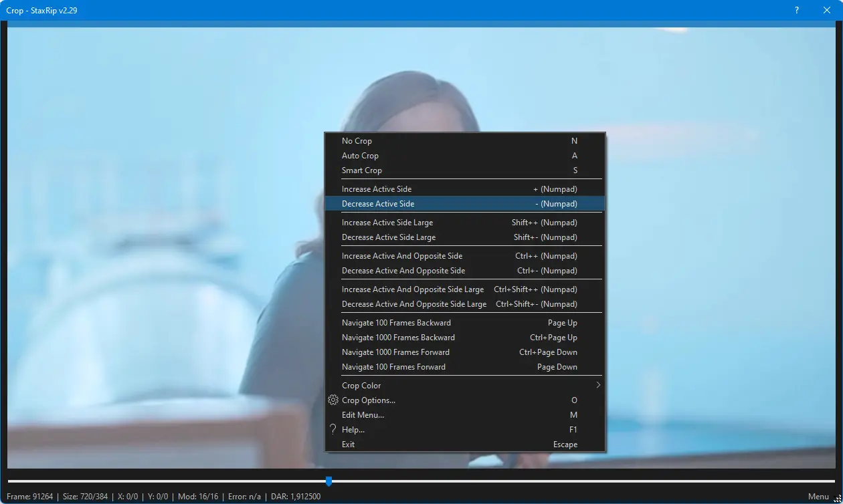This screenshot has height=504, width=843.
Task: Select Decrease Active Side entry
Action: click(x=465, y=204)
